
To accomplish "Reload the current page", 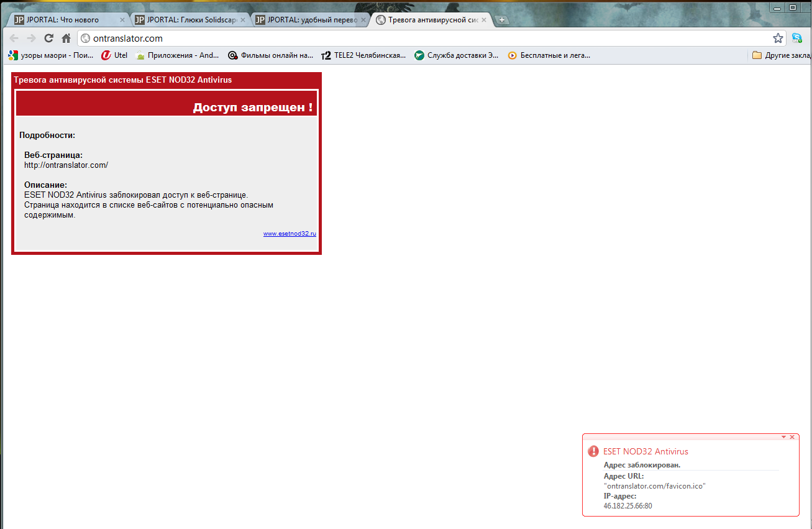I will pyautogui.click(x=48, y=38).
